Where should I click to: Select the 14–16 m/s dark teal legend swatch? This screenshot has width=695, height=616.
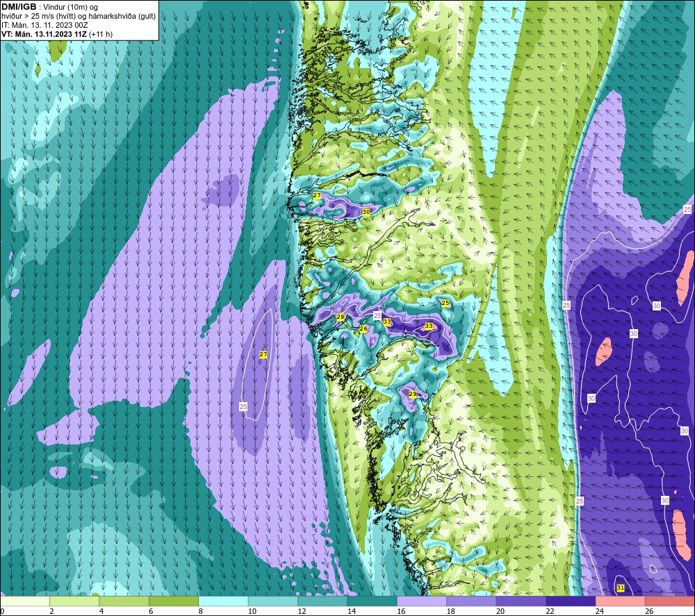point(373,601)
